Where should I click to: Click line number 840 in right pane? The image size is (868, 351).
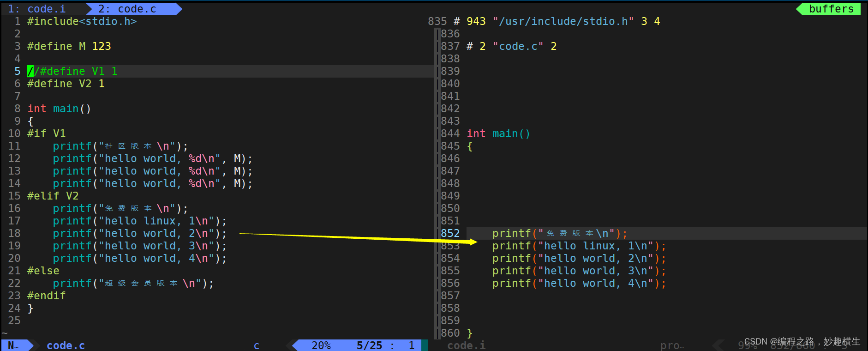[x=450, y=84]
